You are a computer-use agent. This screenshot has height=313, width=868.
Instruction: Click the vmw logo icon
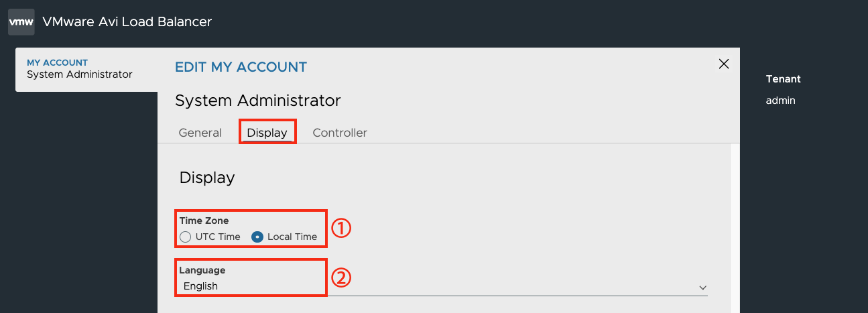click(x=21, y=22)
